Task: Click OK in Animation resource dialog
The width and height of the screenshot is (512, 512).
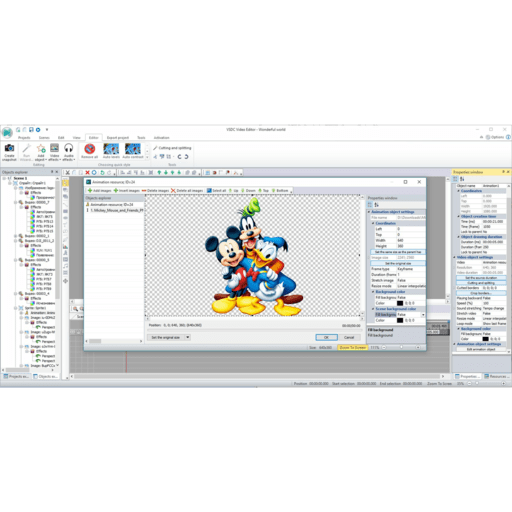Action: tap(326, 337)
